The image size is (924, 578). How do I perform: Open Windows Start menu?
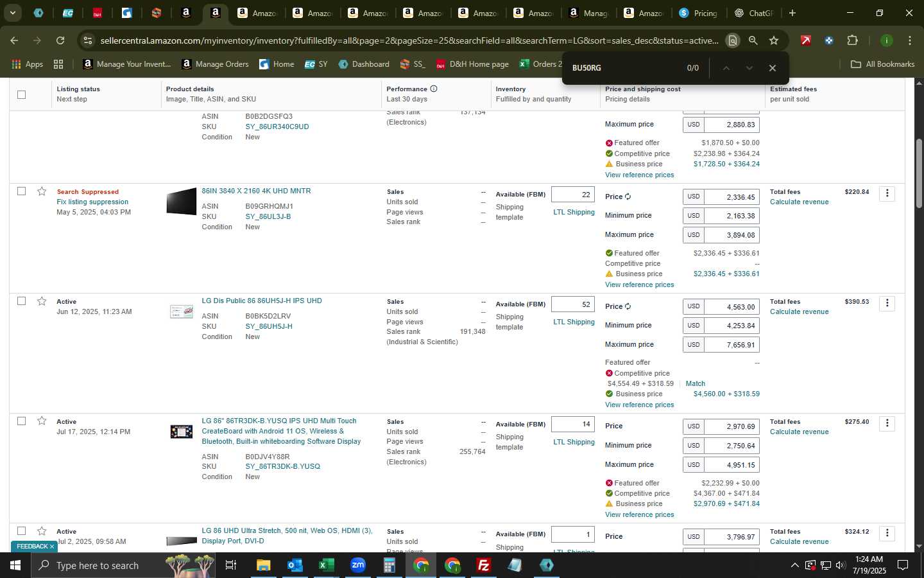[x=15, y=565]
